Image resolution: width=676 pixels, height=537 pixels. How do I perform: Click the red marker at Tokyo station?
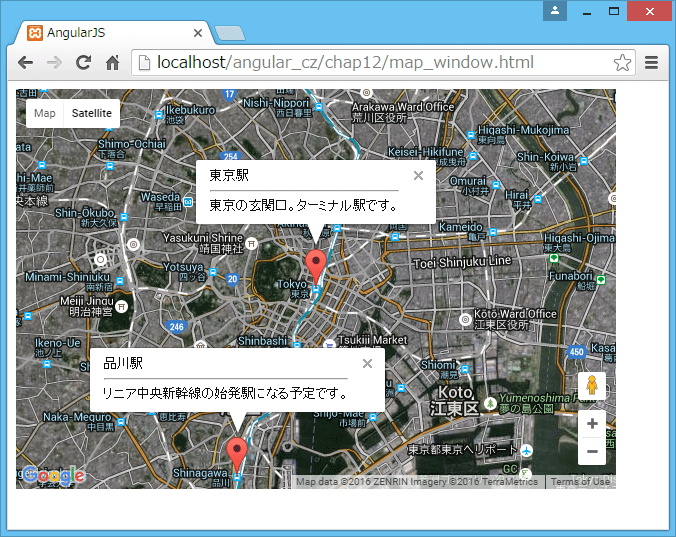point(316,265)
